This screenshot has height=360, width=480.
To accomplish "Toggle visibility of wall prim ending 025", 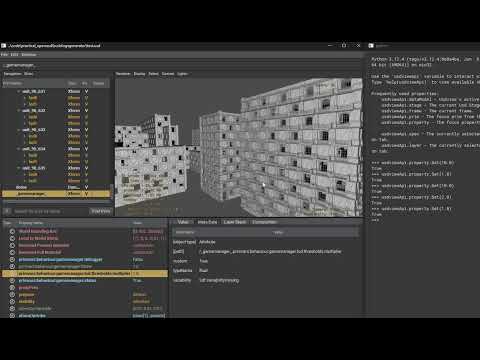I will tap(86, 168).
